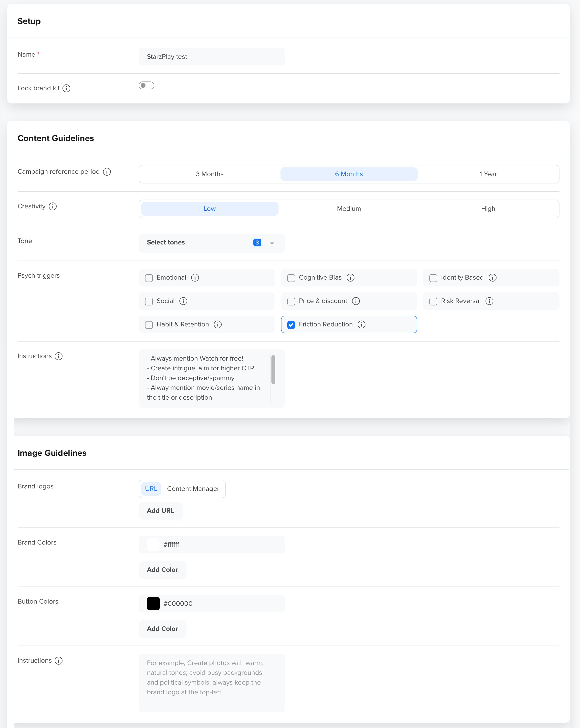Select 6 Months reference period

[x=349, y=174]
